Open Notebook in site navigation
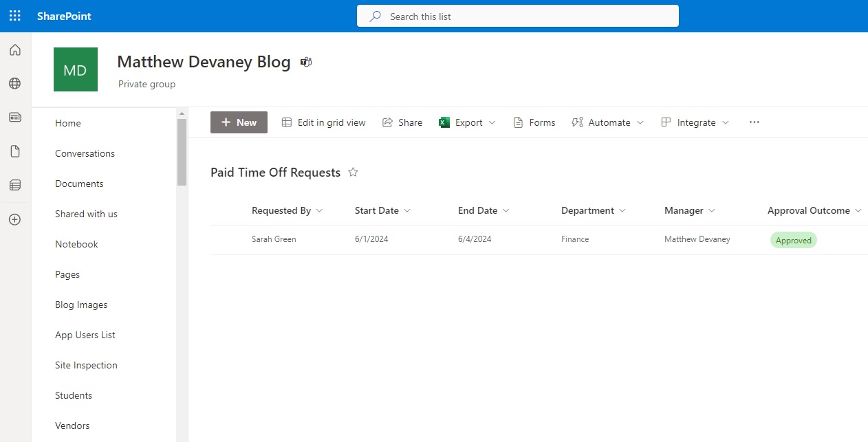Screen dimensions: 868x442 coord(76,244)
